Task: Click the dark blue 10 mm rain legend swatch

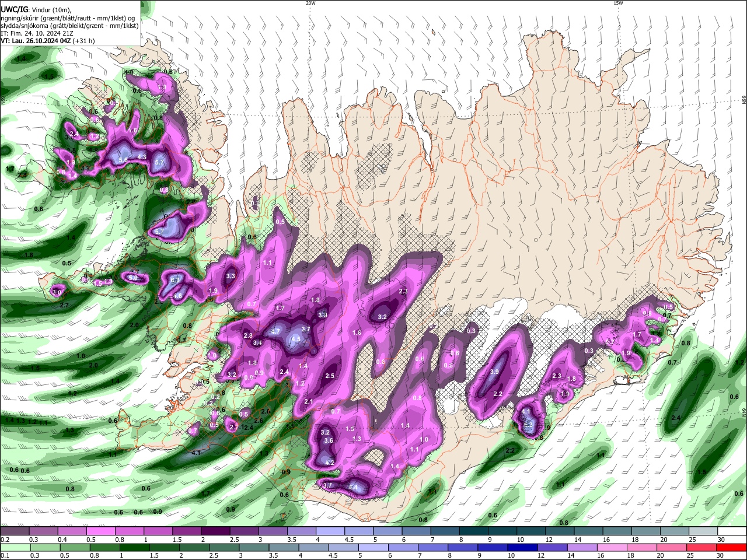Action: point(521,547)
